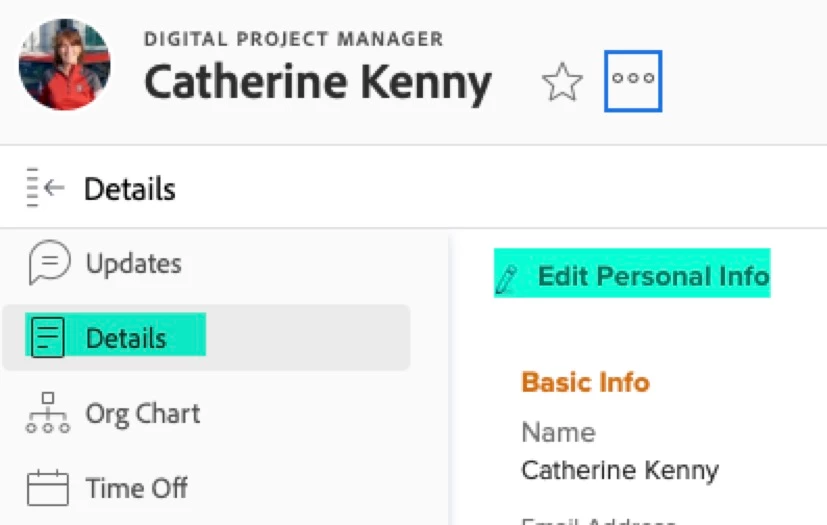This screenshot has height=525, width=827.
Task: Click the Edit Personal Info text
Action: point(653,276)
